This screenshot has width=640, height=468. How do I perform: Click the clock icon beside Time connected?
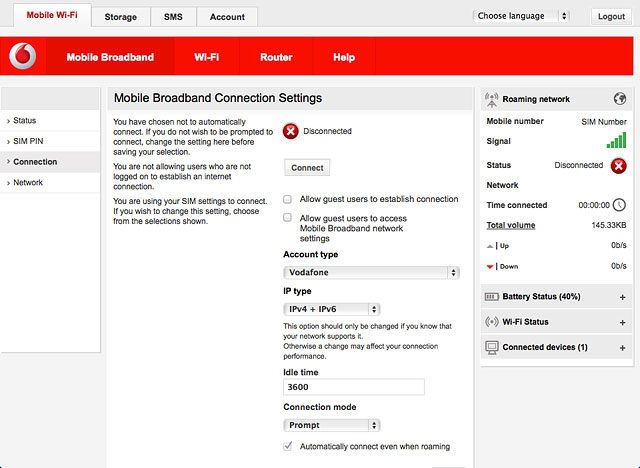[619, 205]
